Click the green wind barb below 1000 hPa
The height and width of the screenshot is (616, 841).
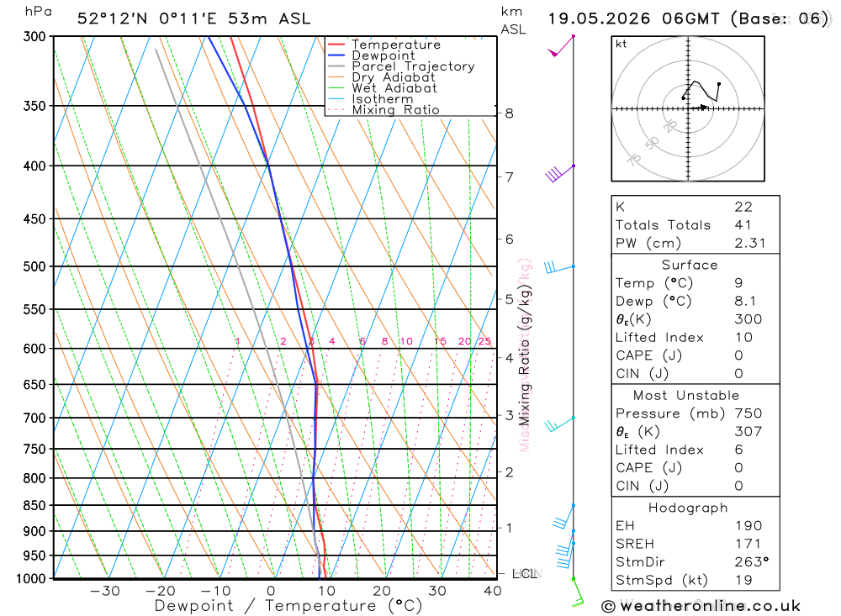coord(578,593)
